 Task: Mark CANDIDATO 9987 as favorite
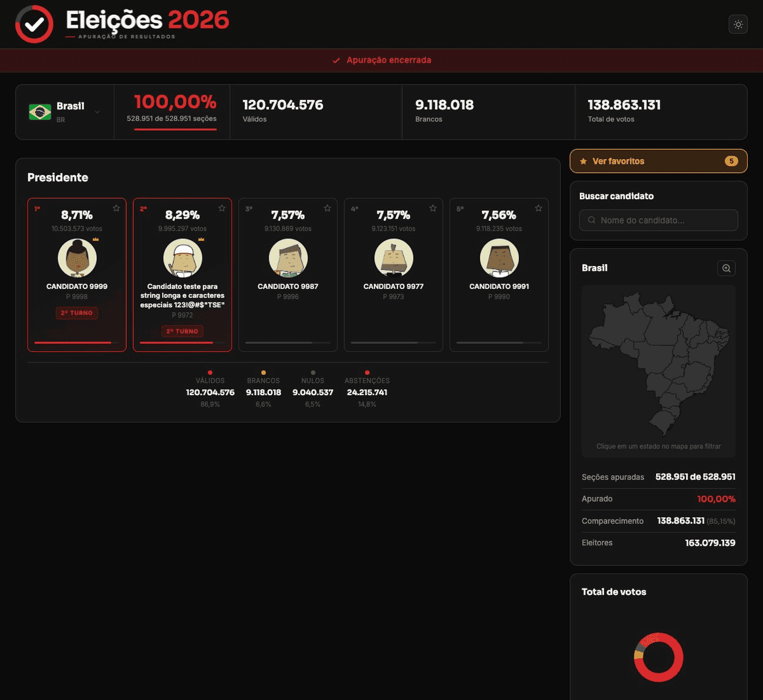click(x=328, y=208)
